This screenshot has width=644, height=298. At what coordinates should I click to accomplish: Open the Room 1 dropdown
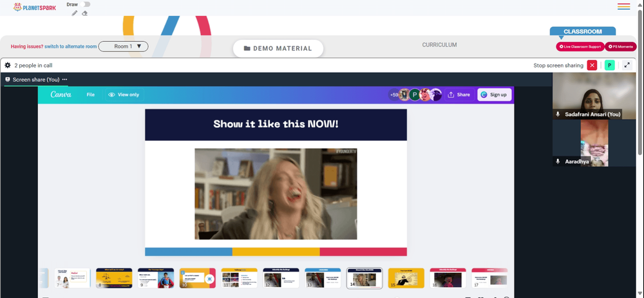(123, 46)
